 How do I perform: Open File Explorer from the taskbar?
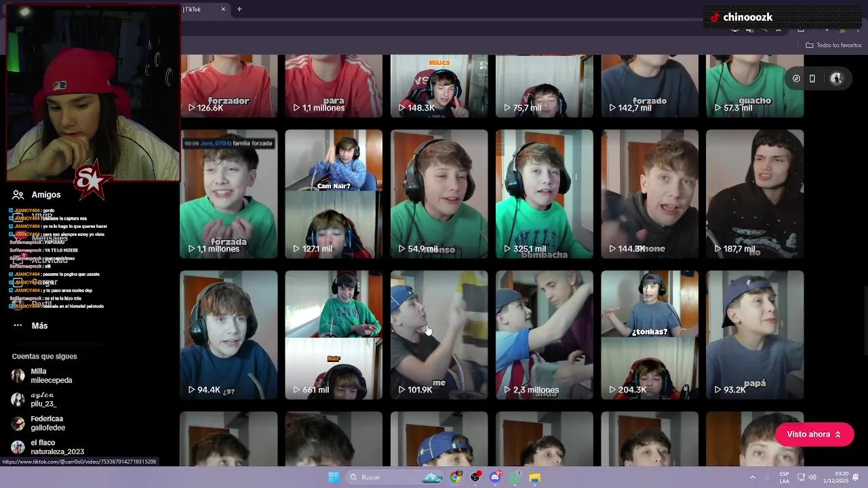pos(535,477)
